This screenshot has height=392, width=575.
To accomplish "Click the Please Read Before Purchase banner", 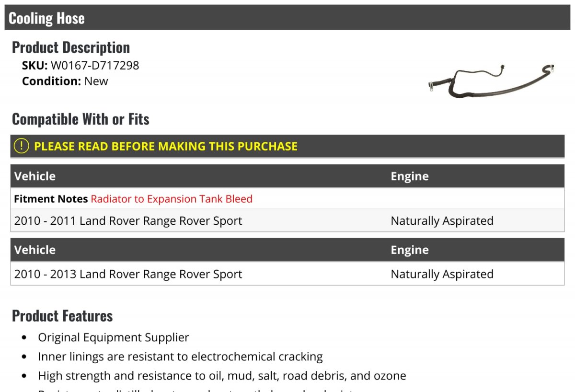I will pyautogui.click(x=166, y=146).
